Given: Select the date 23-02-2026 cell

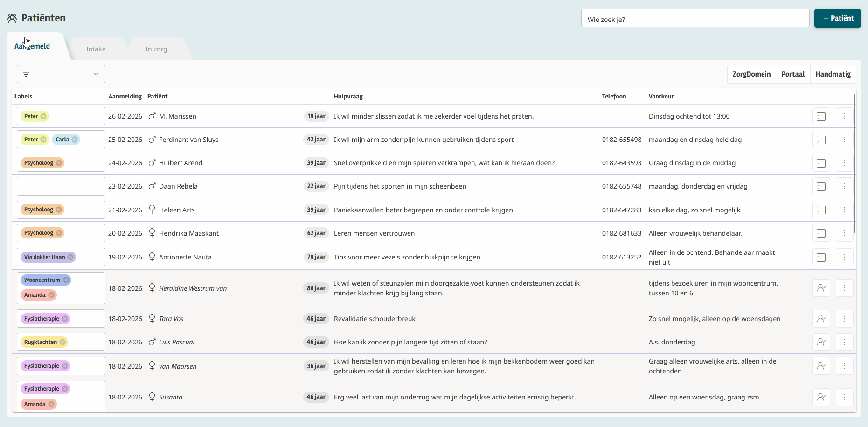Looking at the screenshot, I should click(x=125, y=186).
